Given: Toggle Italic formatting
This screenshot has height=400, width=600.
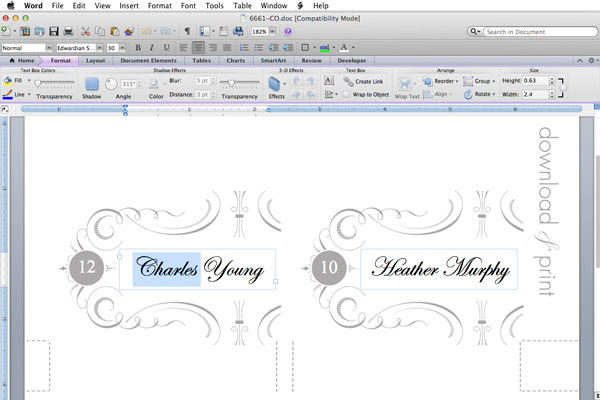Looking at the screenshot, I should [x=152, y=47].
